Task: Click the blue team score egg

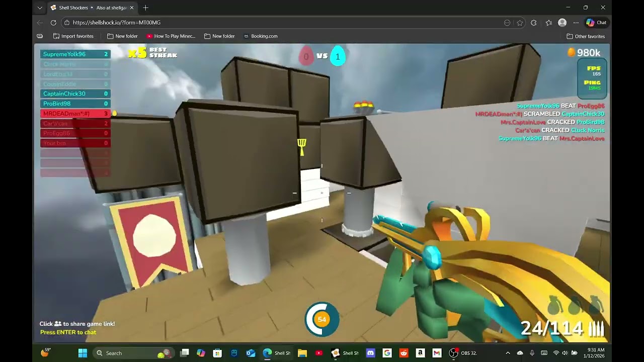Action: (338, 56)
